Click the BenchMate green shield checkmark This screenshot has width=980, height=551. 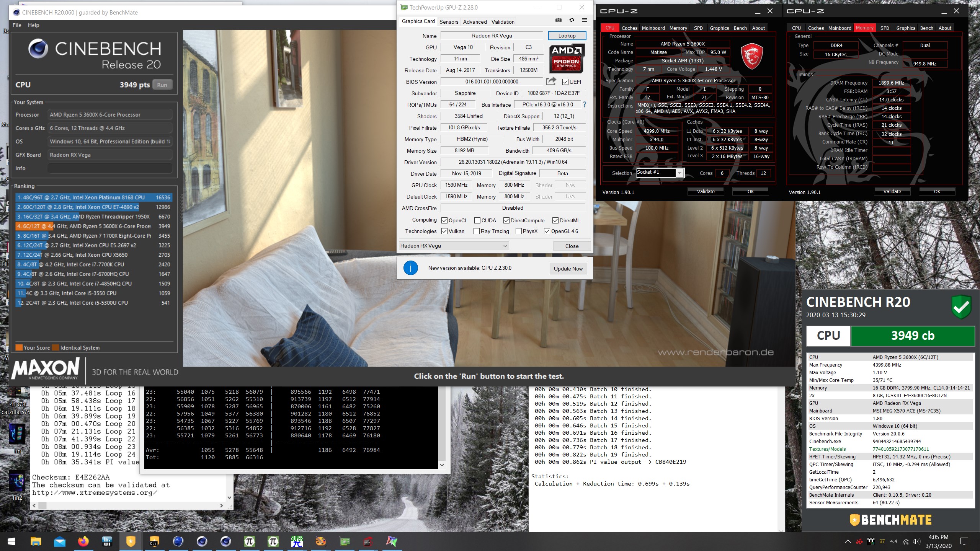pyautogui.click(x=961, y=307)
